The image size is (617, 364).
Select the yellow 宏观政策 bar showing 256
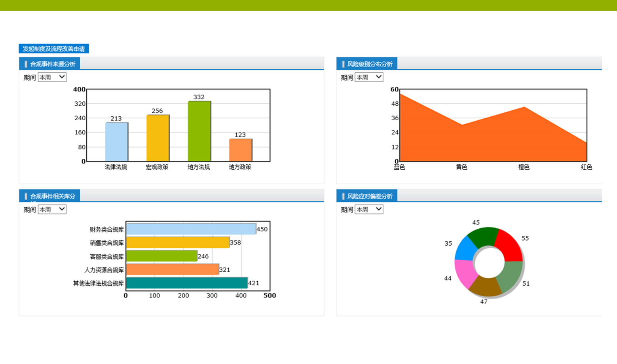point(158,138)
